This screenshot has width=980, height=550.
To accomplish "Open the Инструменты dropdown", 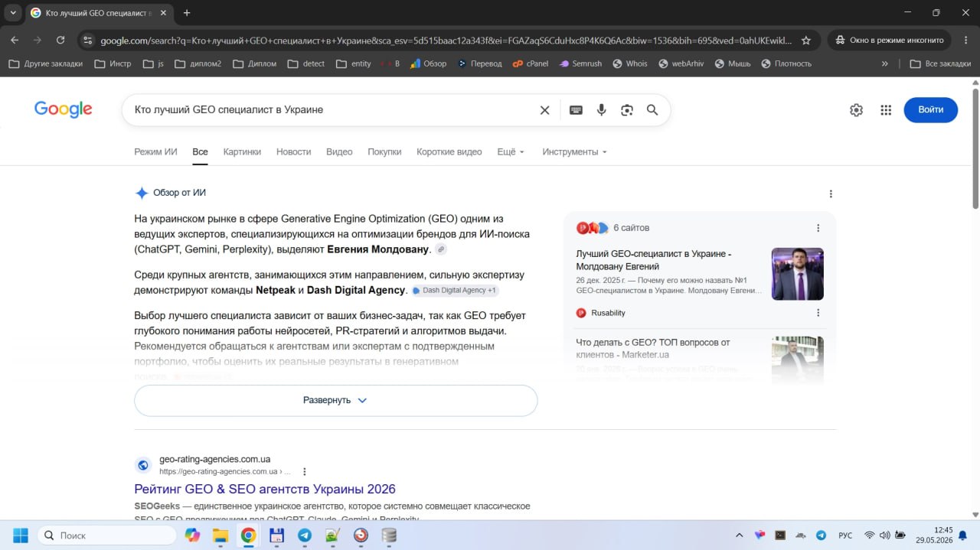I will pos(574,151).
